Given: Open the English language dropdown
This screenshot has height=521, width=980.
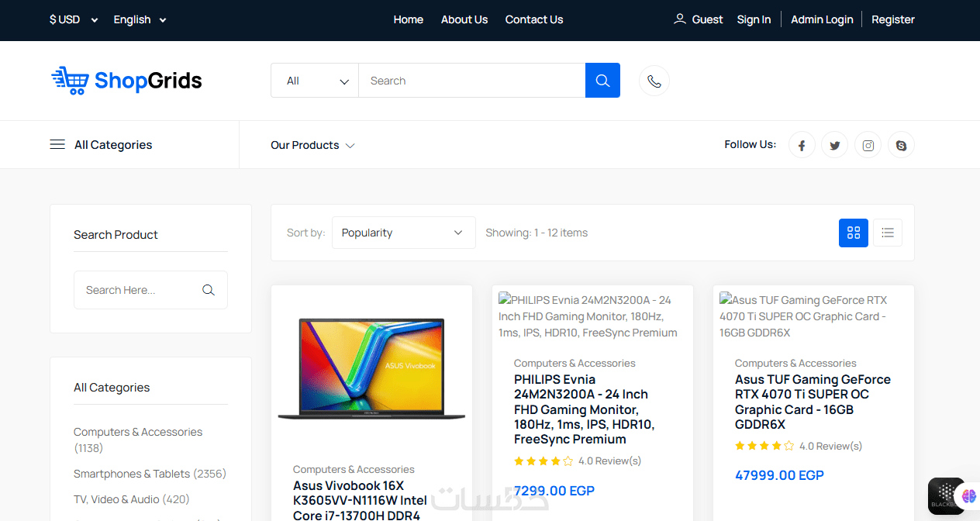Looking at the screenshot, I should pyautogui.click(x=140, y=19).
